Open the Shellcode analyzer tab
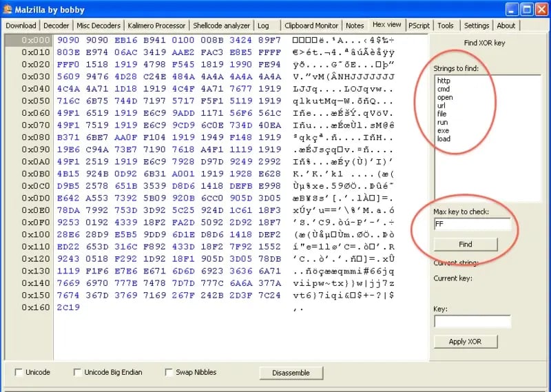This screenshot has width=551, height=392. 221,25
